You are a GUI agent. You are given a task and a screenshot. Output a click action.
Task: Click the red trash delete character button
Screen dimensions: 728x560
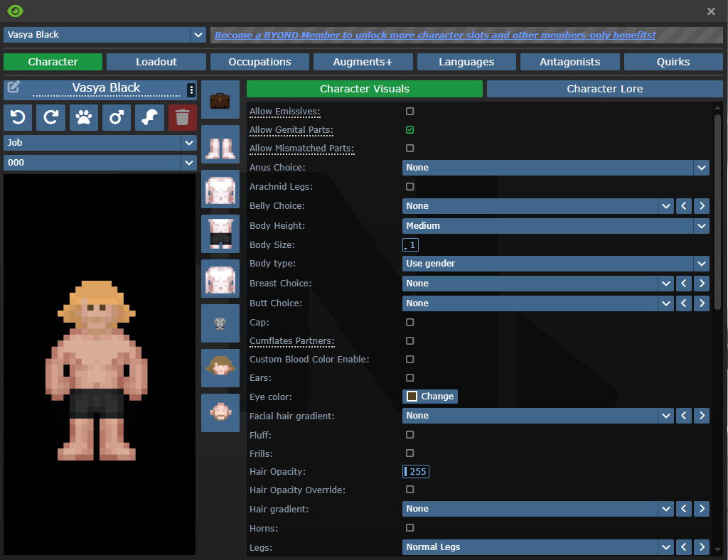(x=183, y=117)
